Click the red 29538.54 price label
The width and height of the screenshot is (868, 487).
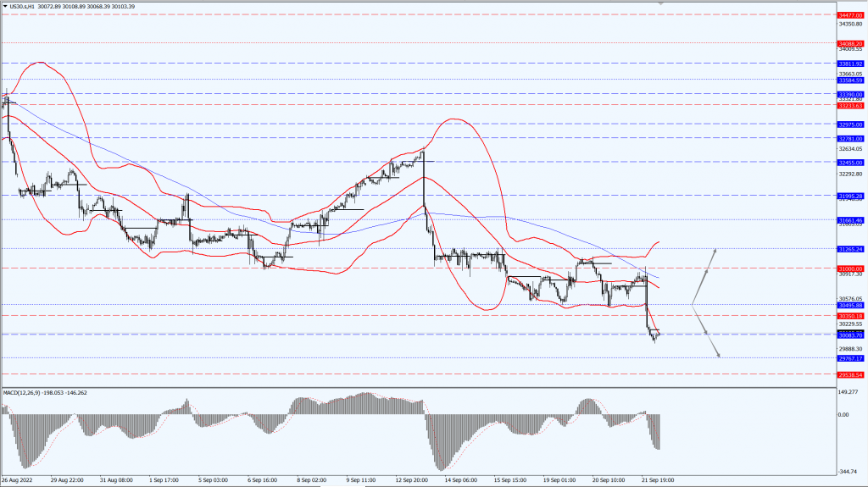point(850,374)
